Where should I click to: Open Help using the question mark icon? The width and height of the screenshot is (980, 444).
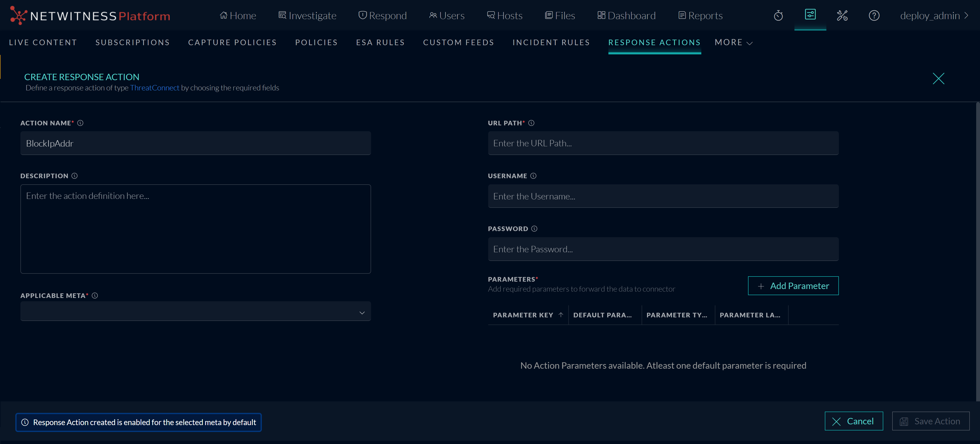coord(874,15)
